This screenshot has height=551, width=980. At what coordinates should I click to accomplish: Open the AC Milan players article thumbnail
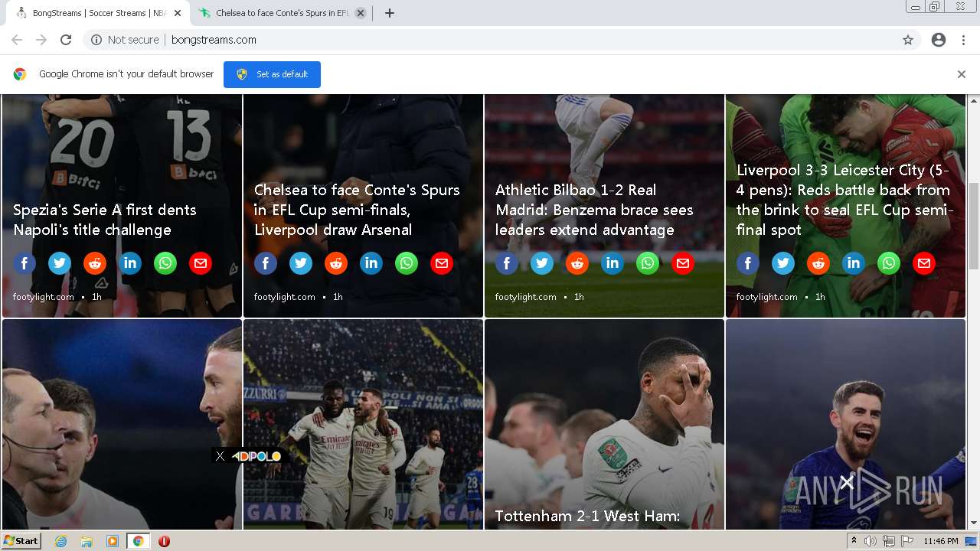click(363, 424)
